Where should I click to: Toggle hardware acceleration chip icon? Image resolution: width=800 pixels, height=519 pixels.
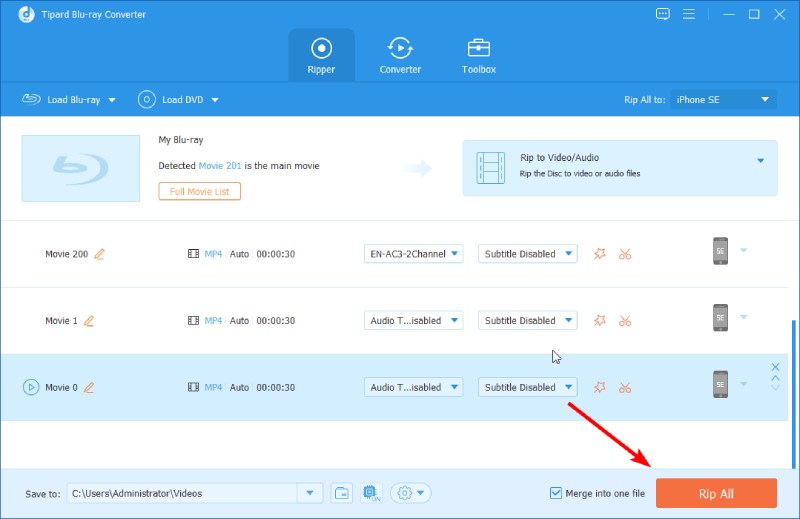click(371, 493)
